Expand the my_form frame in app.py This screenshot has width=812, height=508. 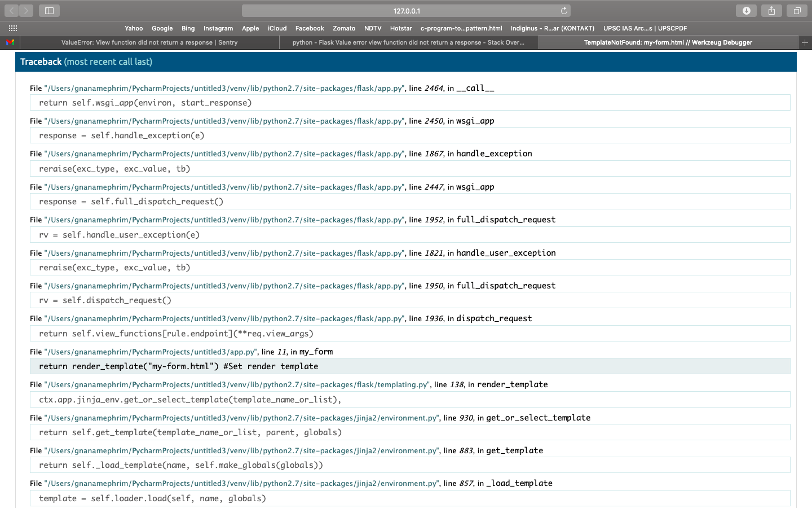410,366
